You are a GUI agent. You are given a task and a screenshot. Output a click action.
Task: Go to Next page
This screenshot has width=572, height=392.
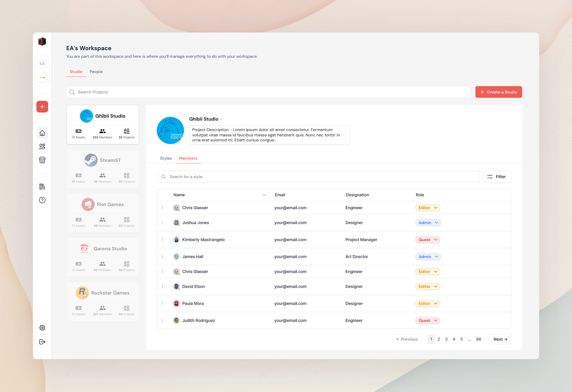500,339
